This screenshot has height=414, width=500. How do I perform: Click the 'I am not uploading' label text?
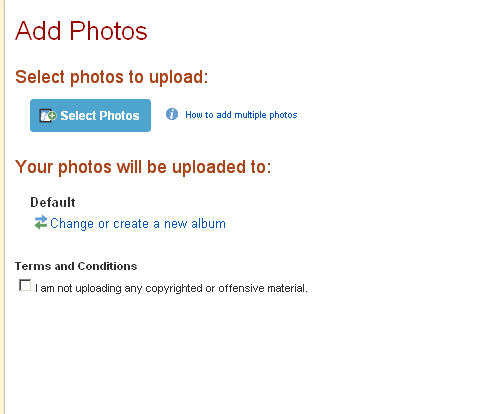pyautogui.click(x=171, y=288)
